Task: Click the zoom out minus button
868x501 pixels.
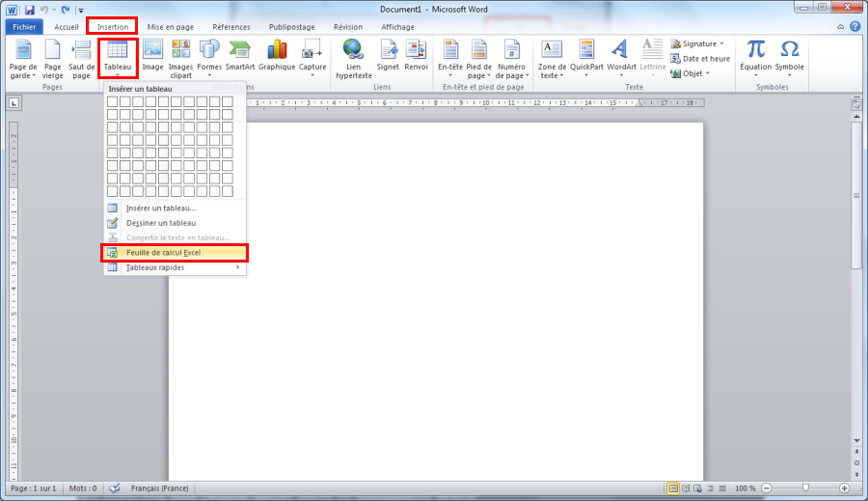Action: click(767, 488)
